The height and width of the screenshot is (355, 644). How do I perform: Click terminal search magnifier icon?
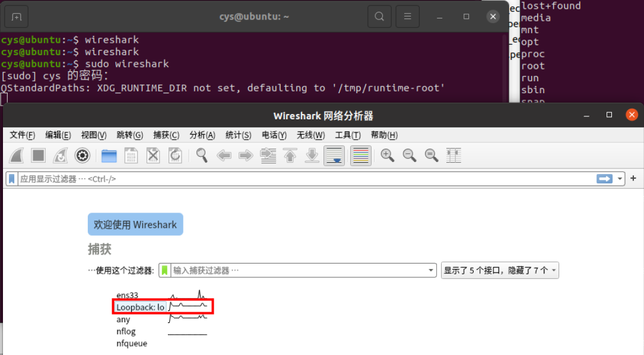click(x=379, y=17)
